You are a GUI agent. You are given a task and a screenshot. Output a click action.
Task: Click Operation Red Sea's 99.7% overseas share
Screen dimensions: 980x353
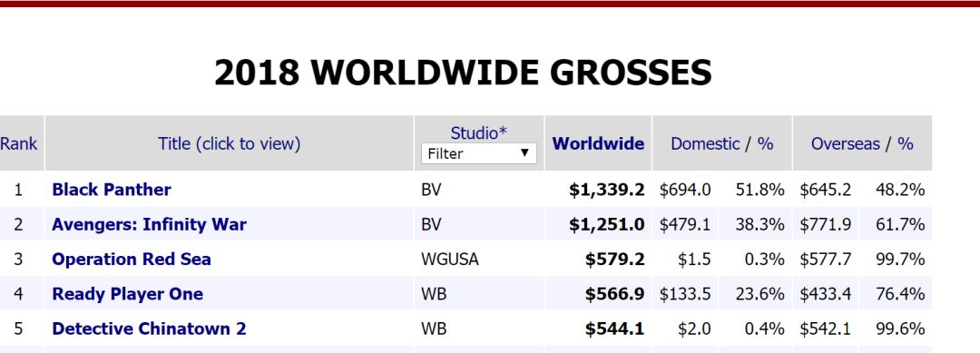coord(900,260)
